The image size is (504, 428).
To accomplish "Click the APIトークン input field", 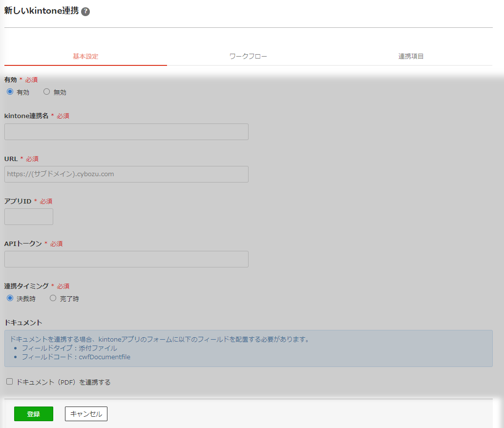I will (x=126, y=259).
